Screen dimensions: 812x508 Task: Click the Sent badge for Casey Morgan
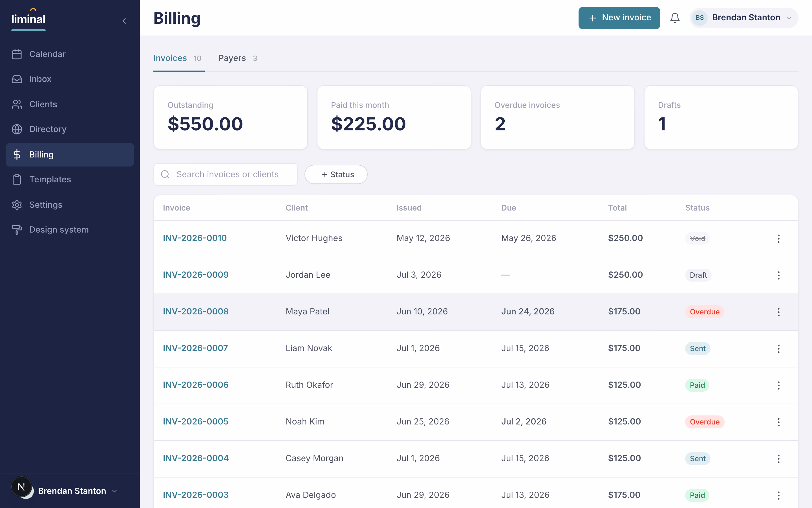tap(698, 459)
